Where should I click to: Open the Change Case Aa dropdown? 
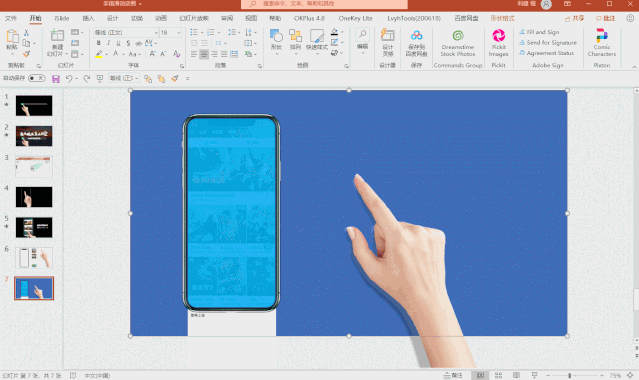coord(134,54)
